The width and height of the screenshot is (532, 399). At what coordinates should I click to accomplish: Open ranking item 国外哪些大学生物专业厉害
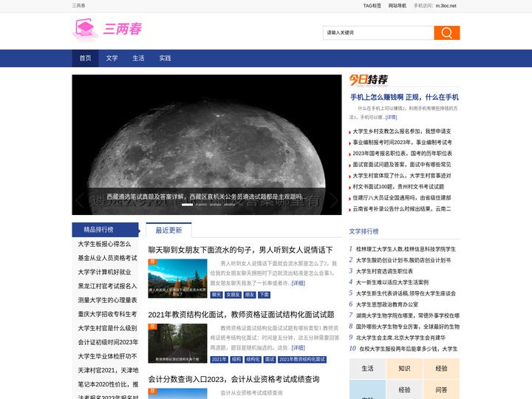pos(408,327)
